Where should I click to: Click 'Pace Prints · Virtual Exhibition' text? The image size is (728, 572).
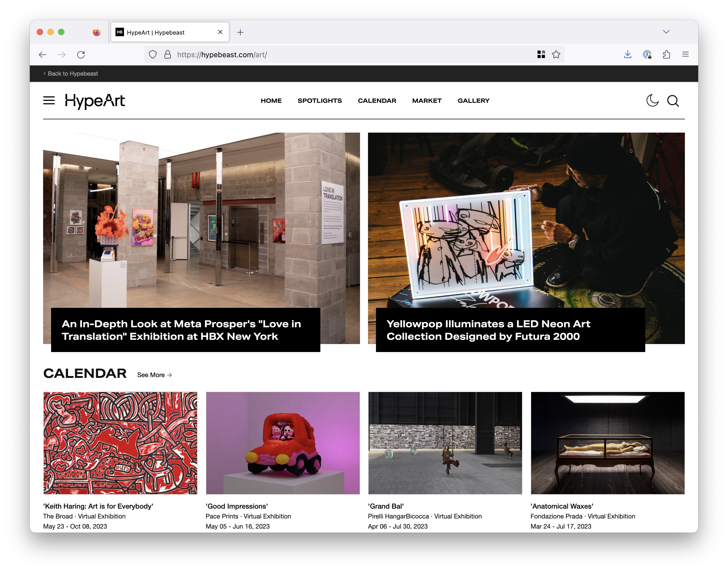point(248,516)
